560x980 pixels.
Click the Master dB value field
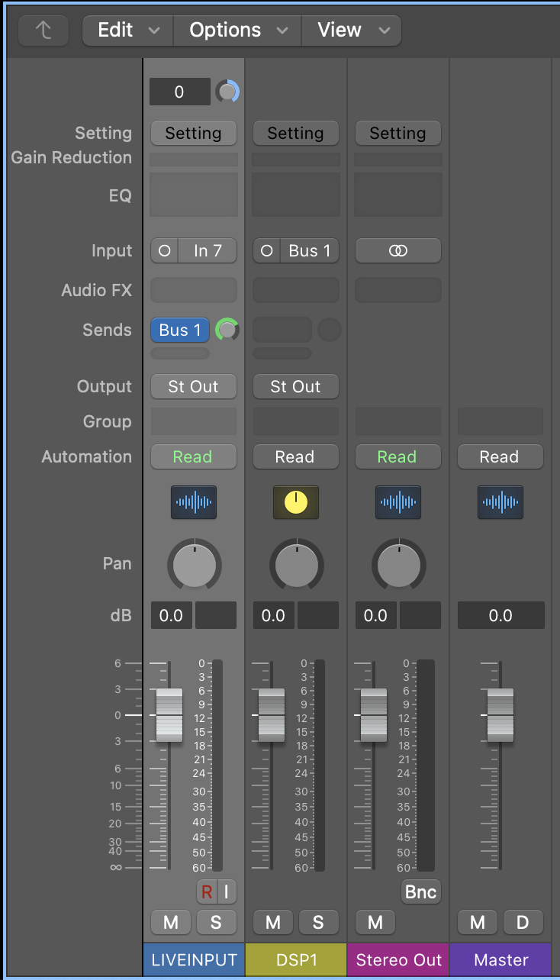click(x=500, y=615)
